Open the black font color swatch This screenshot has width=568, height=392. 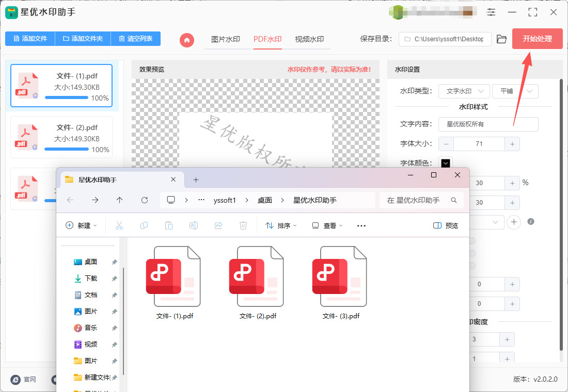click(x=445, y=163)
